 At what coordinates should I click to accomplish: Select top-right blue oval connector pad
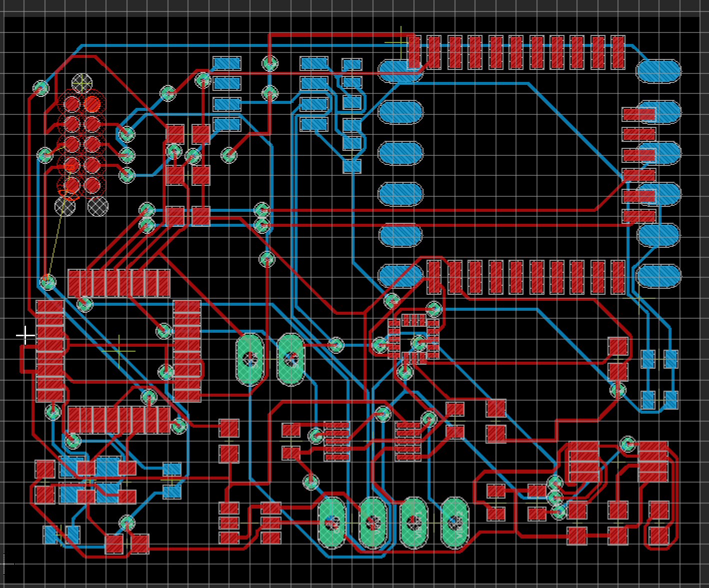click(658, 71)
